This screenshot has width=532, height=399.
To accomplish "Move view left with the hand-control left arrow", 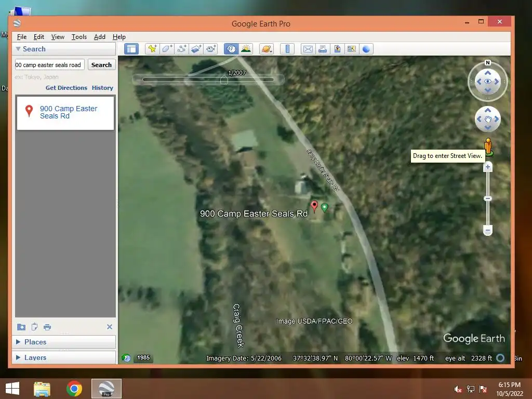I will 479,119.
